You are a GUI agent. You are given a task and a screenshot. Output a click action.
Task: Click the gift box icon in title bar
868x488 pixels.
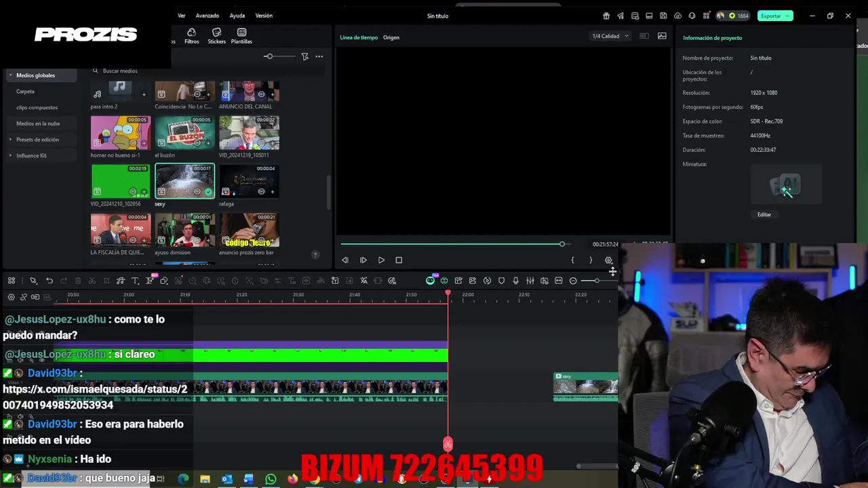606,16
